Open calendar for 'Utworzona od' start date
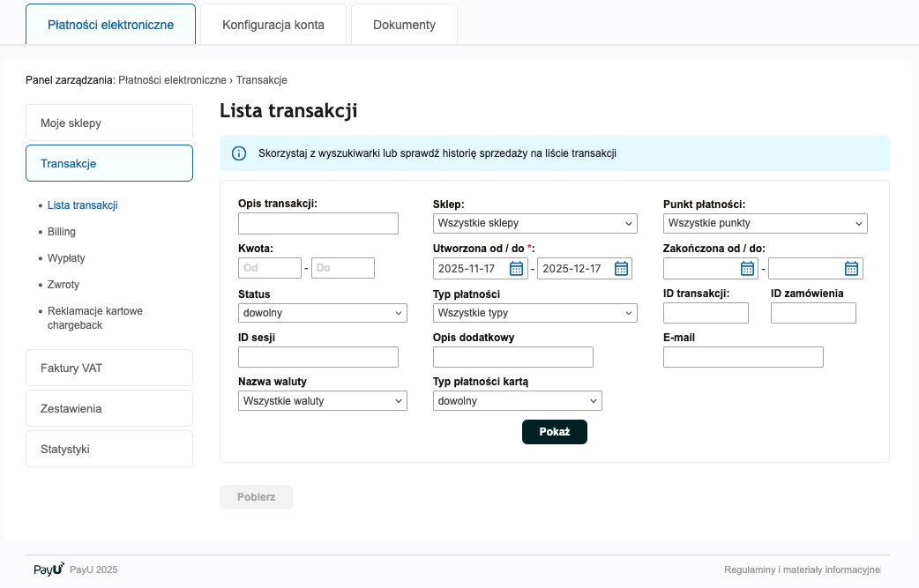Image resolution: width=919 pixels, height=588 pixels. (x=517, y=269)
